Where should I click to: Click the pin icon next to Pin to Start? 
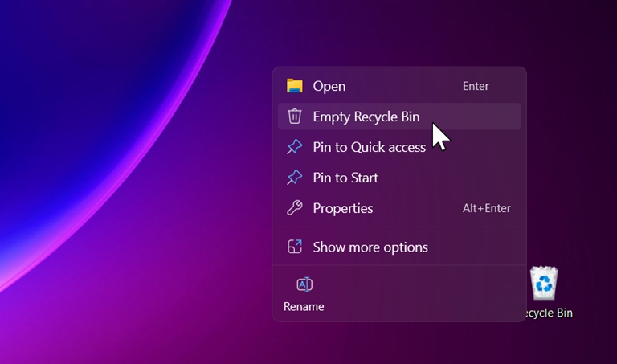[x=295, y=178]
